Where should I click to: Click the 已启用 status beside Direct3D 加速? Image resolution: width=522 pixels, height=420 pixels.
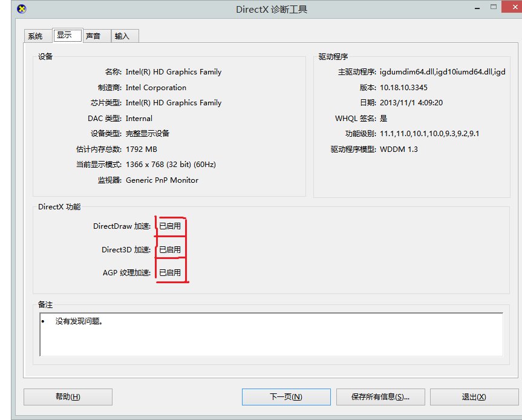pyautogui.click(x=170, y=249)
